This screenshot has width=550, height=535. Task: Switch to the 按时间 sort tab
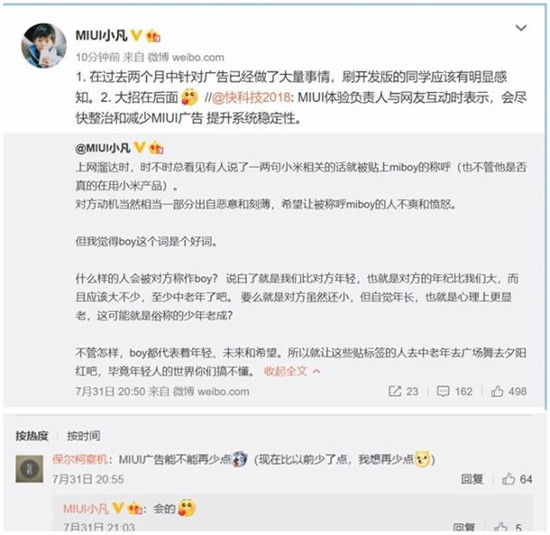coord(83,436)
